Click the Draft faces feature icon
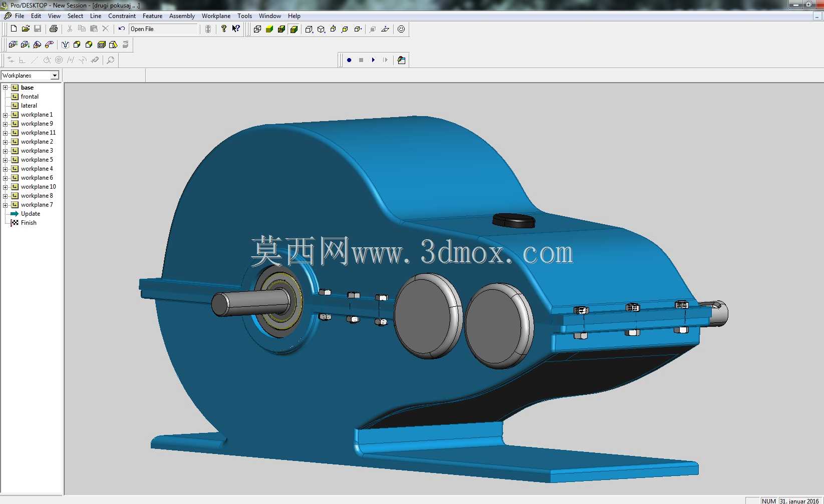The image size is (824, 504). pyautogui.click(x=113, y=45)
